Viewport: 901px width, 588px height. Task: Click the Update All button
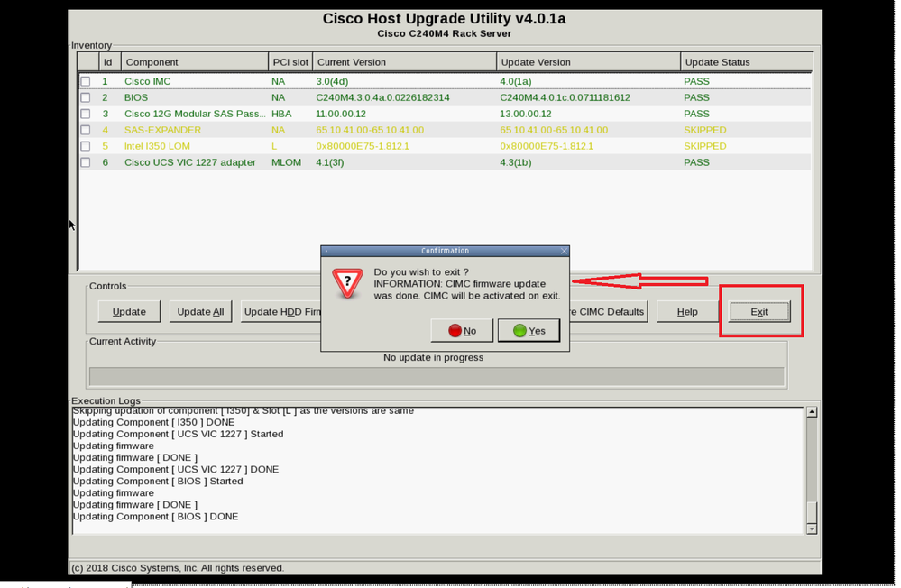click(x=200, y=311)
